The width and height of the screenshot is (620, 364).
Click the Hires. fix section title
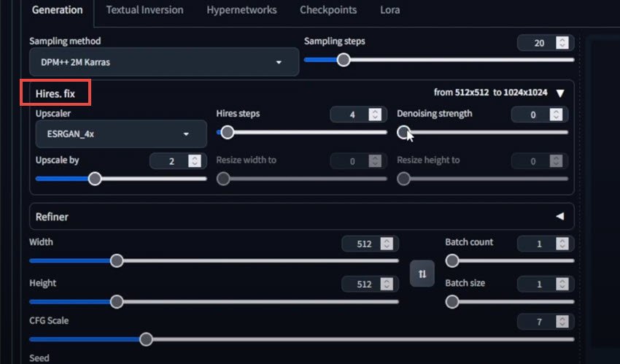point(55,93)
